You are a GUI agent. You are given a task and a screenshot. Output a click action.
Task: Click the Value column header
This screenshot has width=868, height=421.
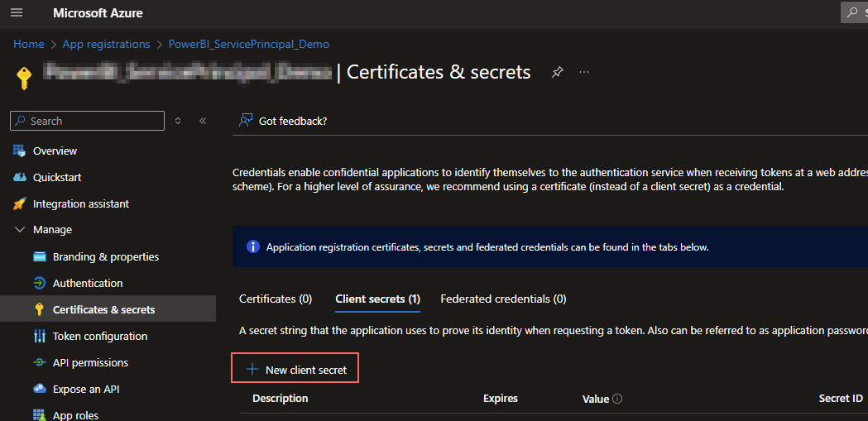tap(596, 399)
